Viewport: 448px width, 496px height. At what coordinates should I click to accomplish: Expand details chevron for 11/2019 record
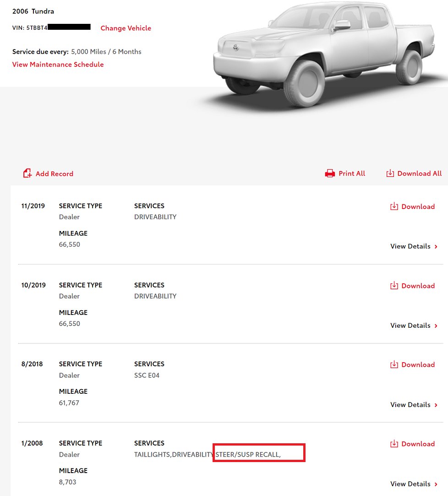pyautogui.click(x=436, y=247)
